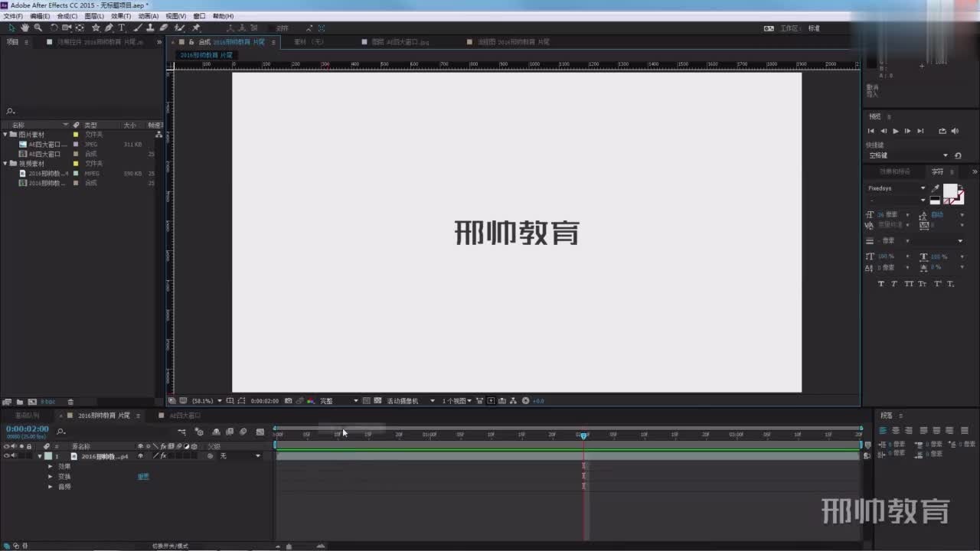The width and height of the screenshot is (980, 551).
Task: Reset preview settings with circular arrow icon
Action: [958, 155]
